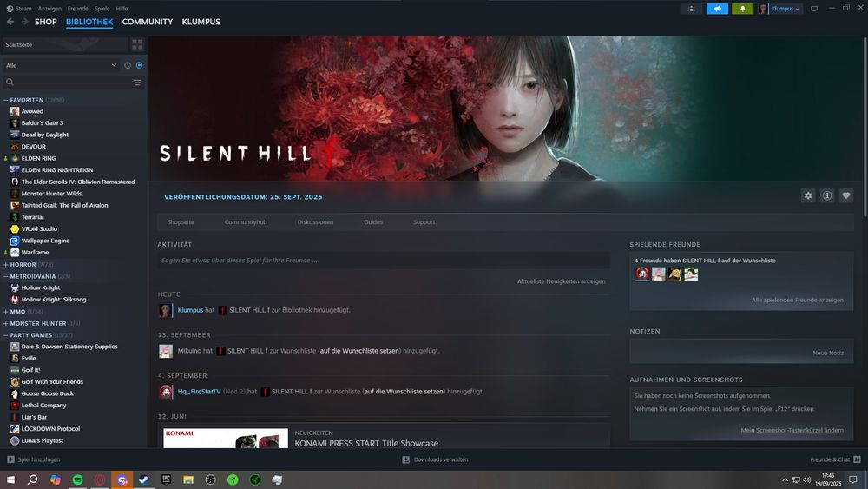
Task: Collapse the PARTY GAMES category
Action: (x=5, y=335)
